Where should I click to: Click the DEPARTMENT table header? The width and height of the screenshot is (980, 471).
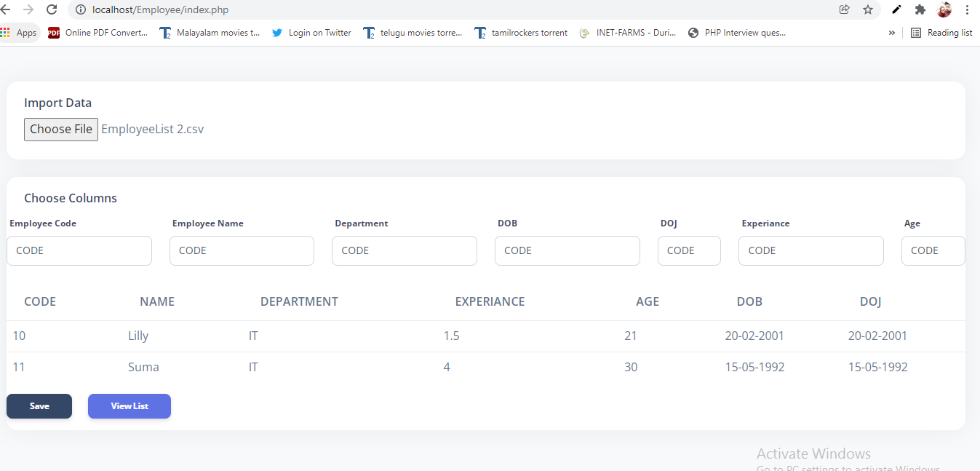click(x=299, y=301)
